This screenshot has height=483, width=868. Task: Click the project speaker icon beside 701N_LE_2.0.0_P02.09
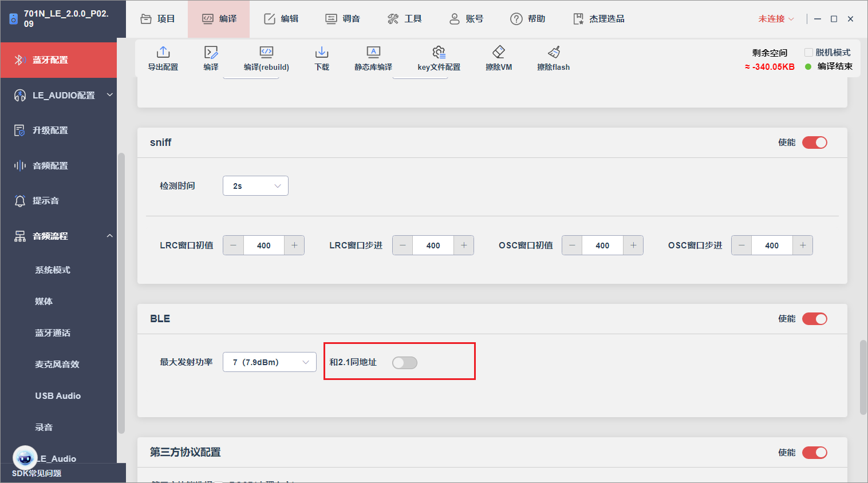point(14,19)
